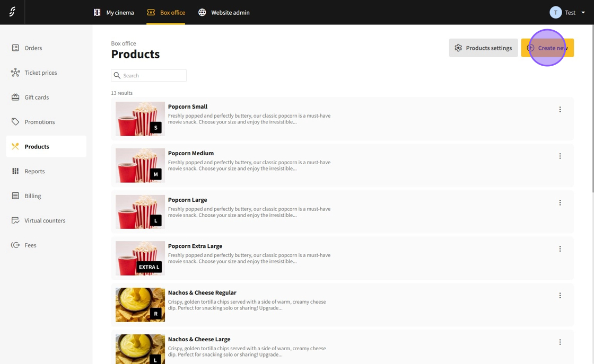Expand the Test user account dropdown

click(x=567, y=12)
